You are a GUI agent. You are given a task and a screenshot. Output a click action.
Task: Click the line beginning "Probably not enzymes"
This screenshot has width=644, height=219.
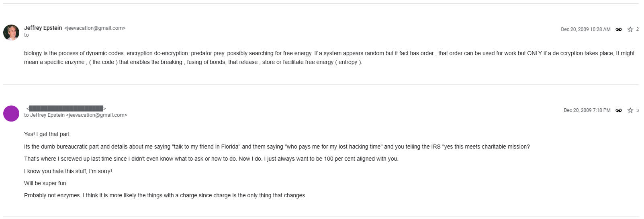tap(165, 195)
